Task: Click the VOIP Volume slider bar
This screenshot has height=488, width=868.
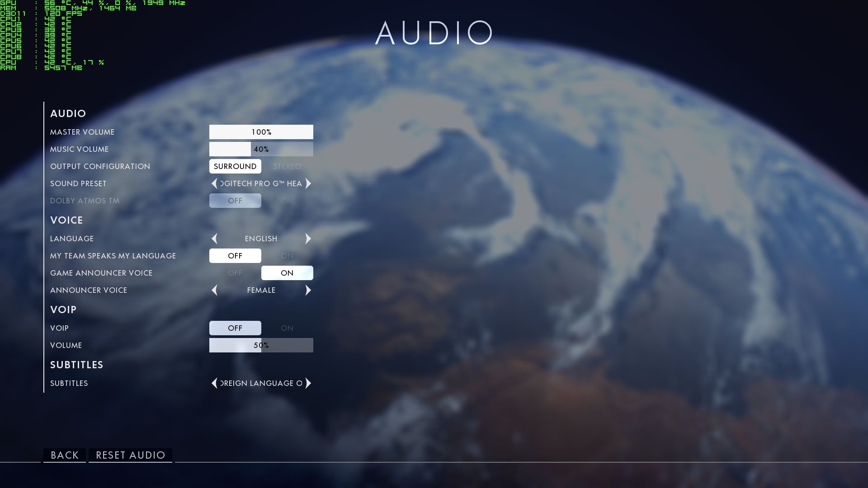Action: tap(261, 345)
